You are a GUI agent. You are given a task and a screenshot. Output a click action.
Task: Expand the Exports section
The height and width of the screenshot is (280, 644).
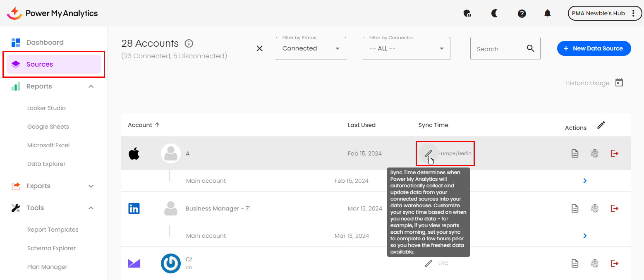point(91,186)
